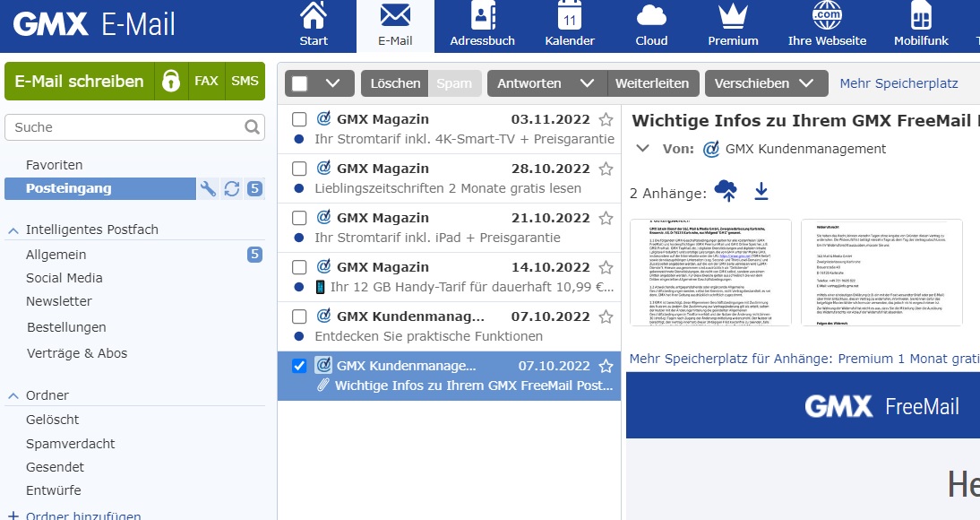Viewport: 980px width, 520px height.
Task: Open the Gesendet folder
Action: 55,467
